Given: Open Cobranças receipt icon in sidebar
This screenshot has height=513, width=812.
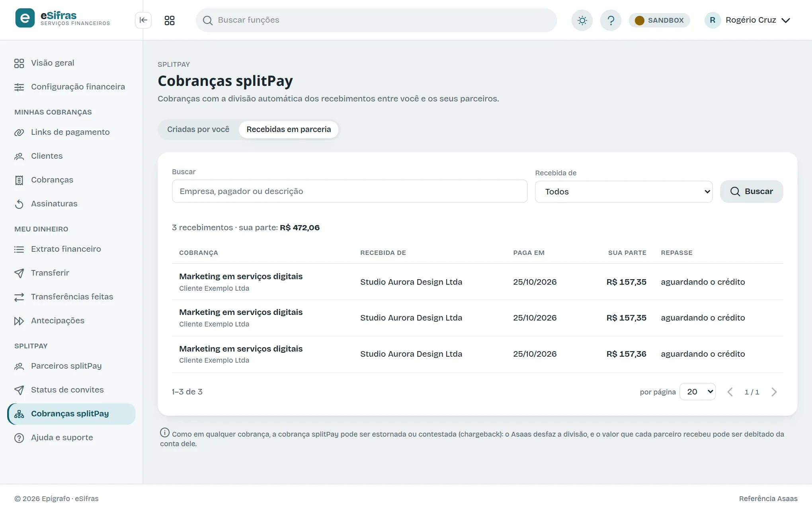Looking at the screenshot, I should click(x=19, y=180).
